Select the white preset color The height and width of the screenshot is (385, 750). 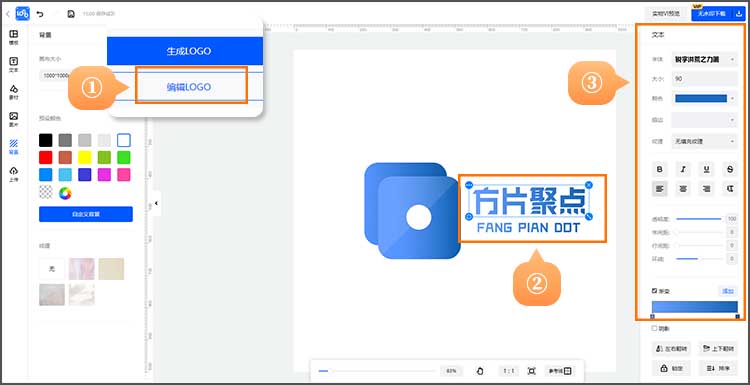point(124,140)
